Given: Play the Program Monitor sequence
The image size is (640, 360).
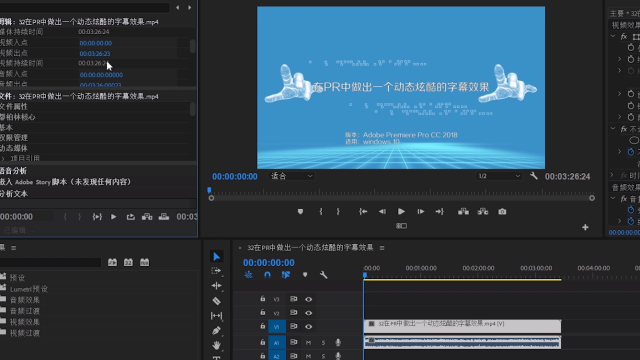Looking at the screenshot, I should coord(401,211).
